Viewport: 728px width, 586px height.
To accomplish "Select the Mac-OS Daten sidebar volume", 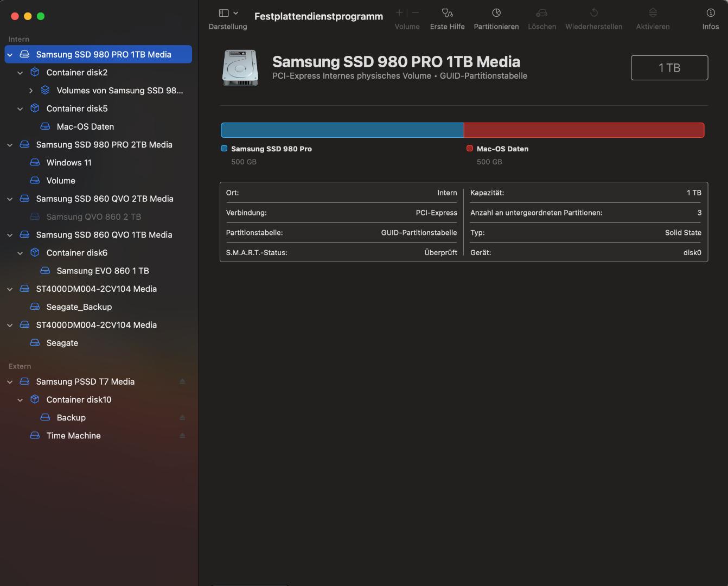I will (x=85, y=126).
